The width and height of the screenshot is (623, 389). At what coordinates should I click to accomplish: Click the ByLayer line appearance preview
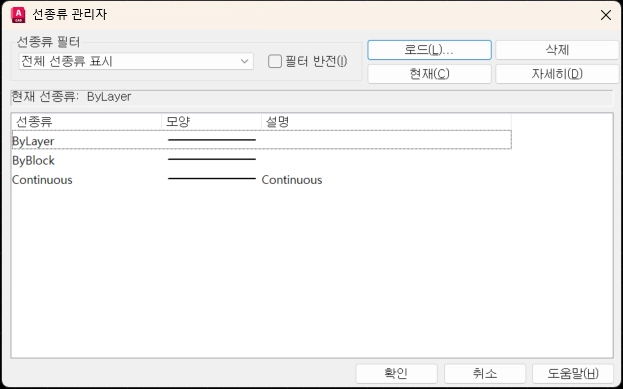click(x=212, y=140)
